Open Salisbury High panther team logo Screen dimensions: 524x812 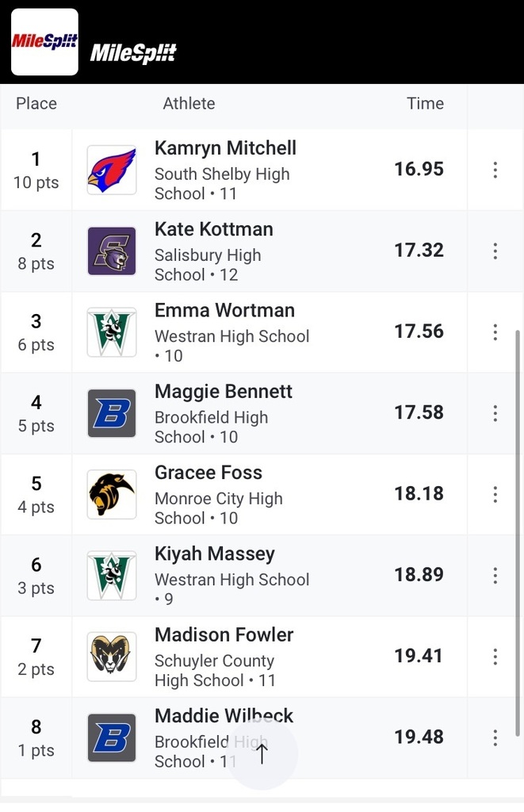pos(112,251)
